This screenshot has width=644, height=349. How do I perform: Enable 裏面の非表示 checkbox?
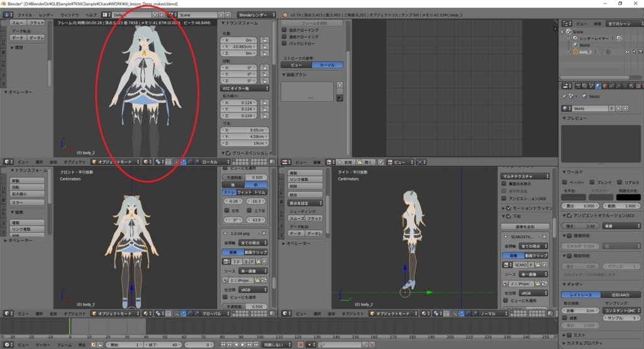point(504,184)
